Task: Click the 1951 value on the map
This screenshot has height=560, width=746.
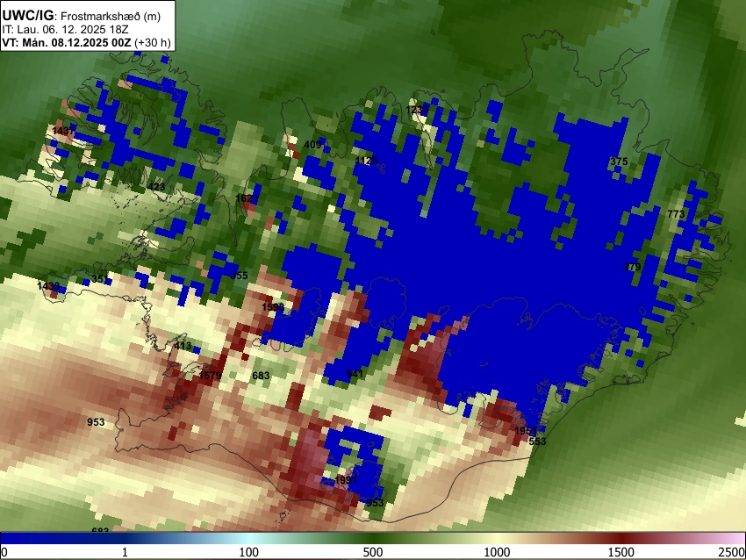Action: coord(526,431)
